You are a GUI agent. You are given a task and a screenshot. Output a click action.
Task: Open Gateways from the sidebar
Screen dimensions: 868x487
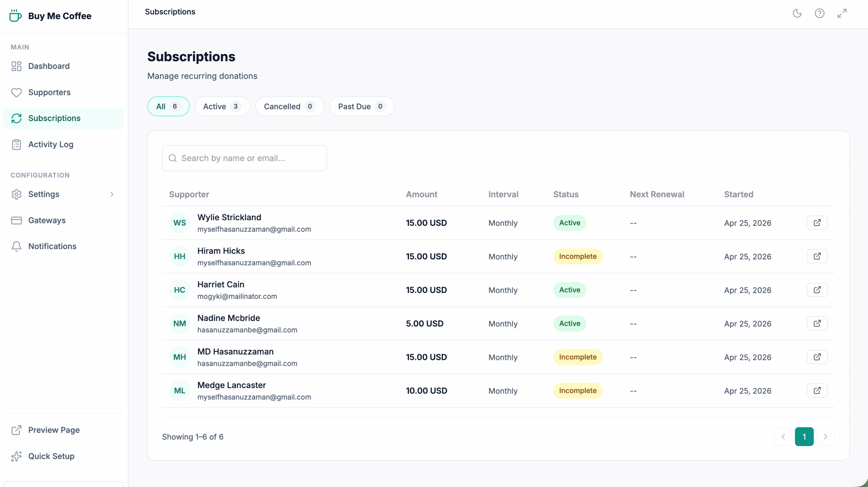[47, 220]
